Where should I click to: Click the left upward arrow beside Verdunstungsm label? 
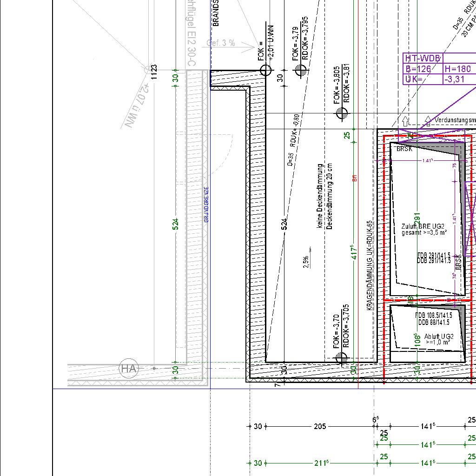(x=405, y=121)
